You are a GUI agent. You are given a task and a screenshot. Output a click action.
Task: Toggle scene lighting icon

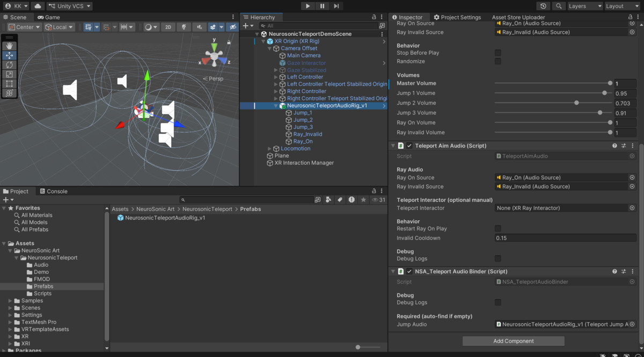tap(184, 27)
